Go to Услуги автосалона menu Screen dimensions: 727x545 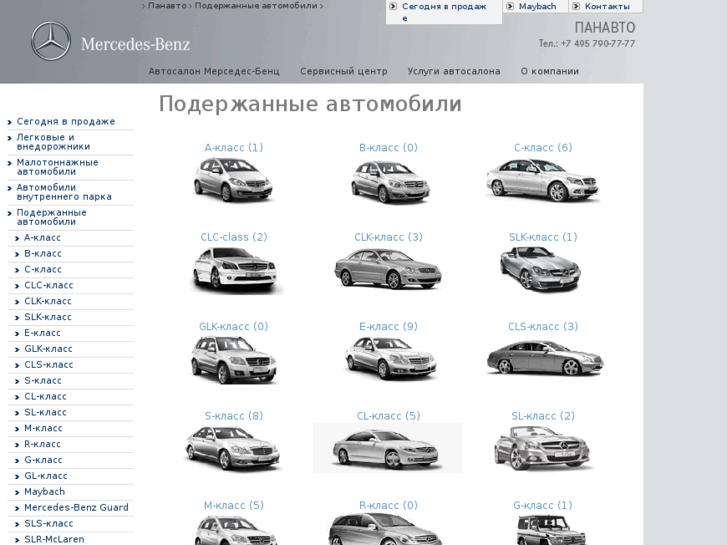click(x=453, y=72)
